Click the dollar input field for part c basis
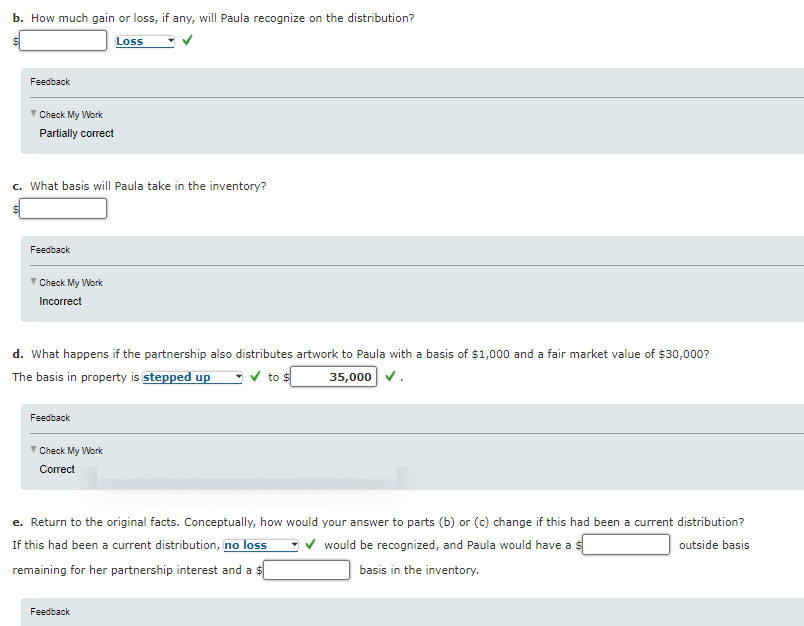Image resolution: width=804 pixels, height=626 pixels. pyautogui.click(x=62, y=208)
